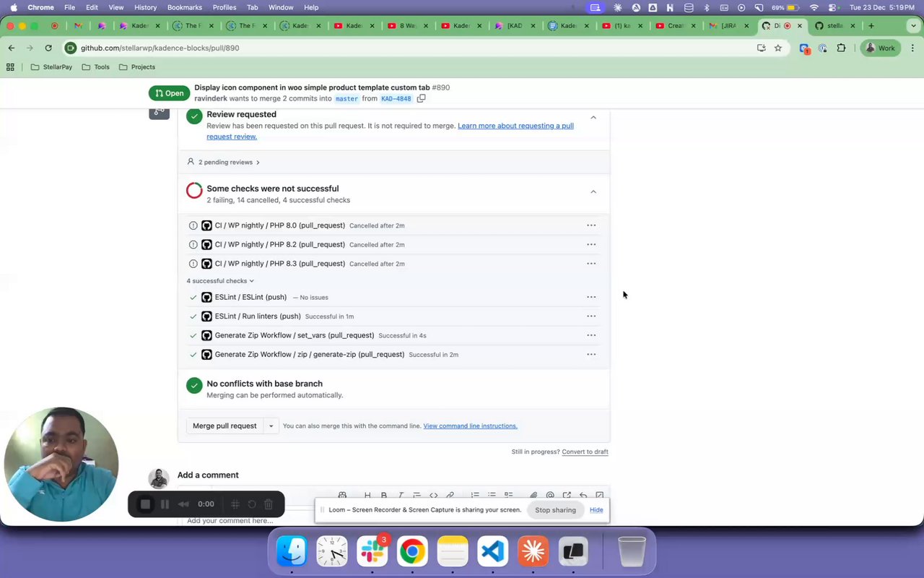Open options for the Generate Zip set_vars check

[591, 335]
